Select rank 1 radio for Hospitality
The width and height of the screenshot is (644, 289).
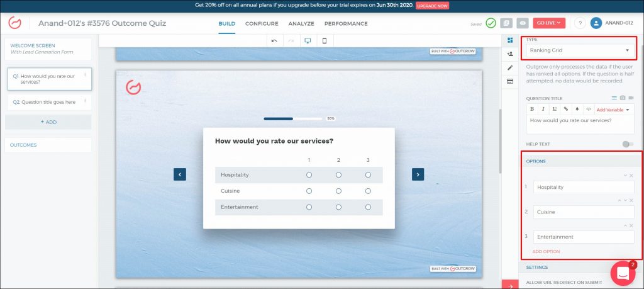coord(309,175)
